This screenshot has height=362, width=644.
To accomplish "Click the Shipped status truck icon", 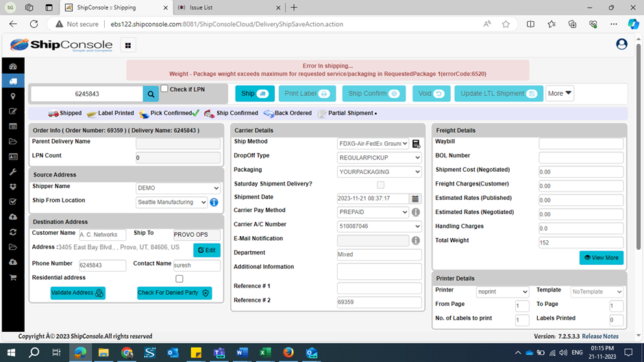I will 53,114.
